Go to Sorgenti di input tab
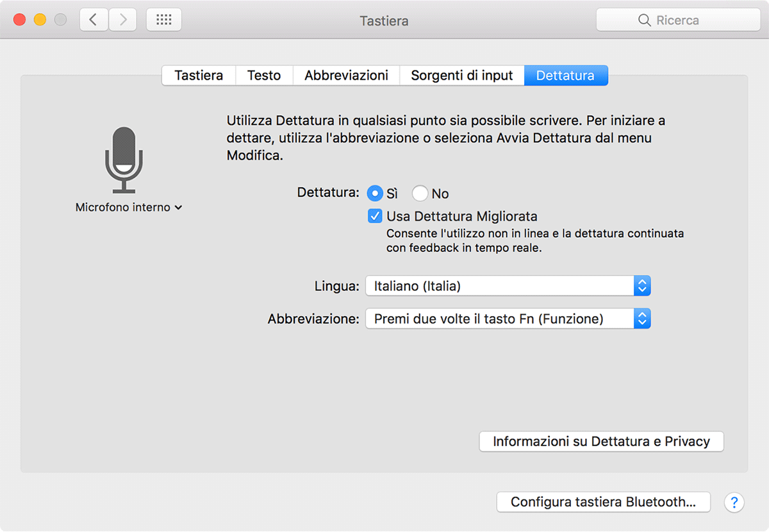Screen dimensions: 769x532 pyautogui.click(x=462, y=76)
